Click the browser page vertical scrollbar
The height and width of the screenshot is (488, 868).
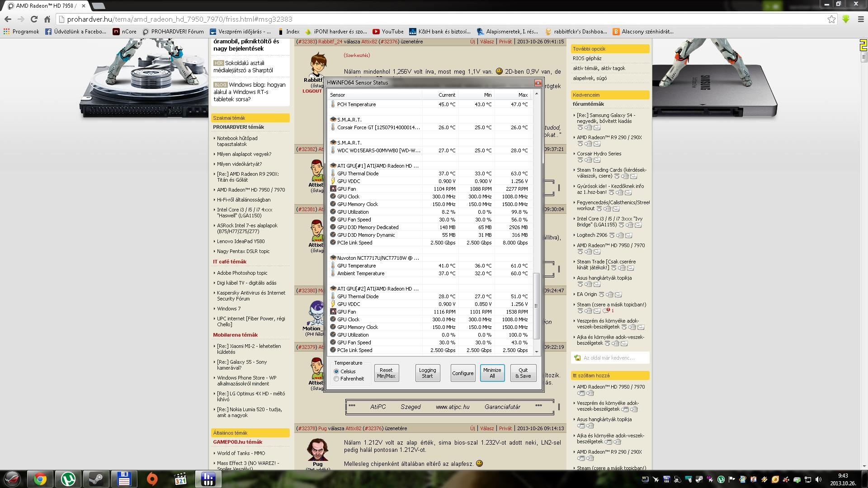(864, 57)
